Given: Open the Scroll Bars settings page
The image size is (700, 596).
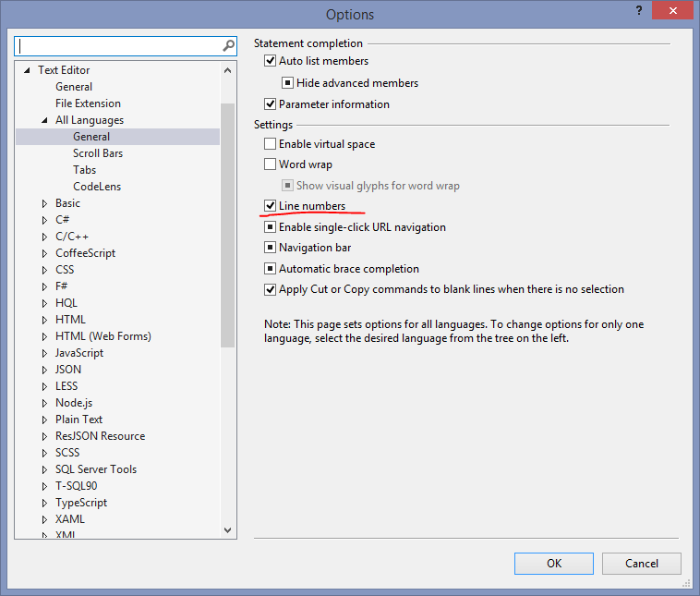Looking at the screenshot, I should (x=97, y=153).
